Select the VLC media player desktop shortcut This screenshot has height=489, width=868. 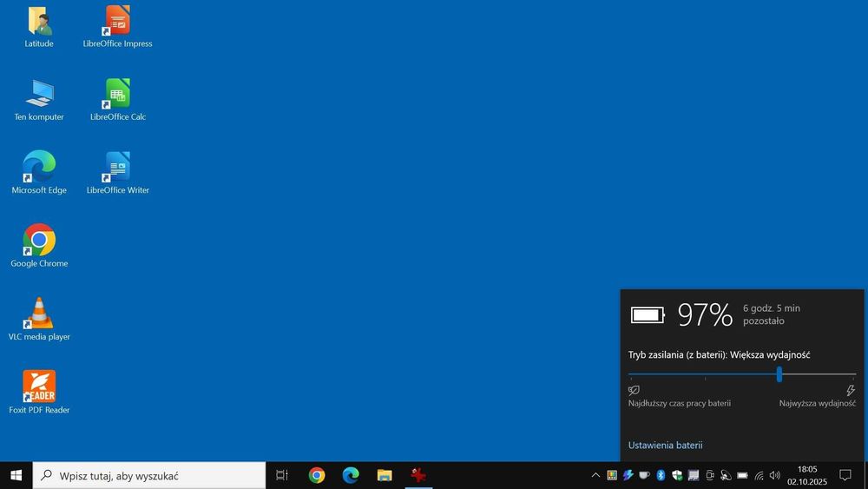click(x=39, y=319)
